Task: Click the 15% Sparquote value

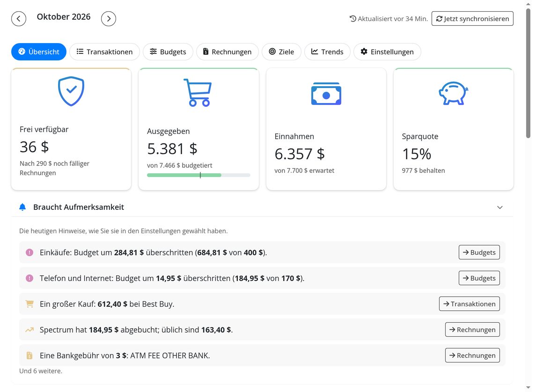Action: [x=417, y=154]
